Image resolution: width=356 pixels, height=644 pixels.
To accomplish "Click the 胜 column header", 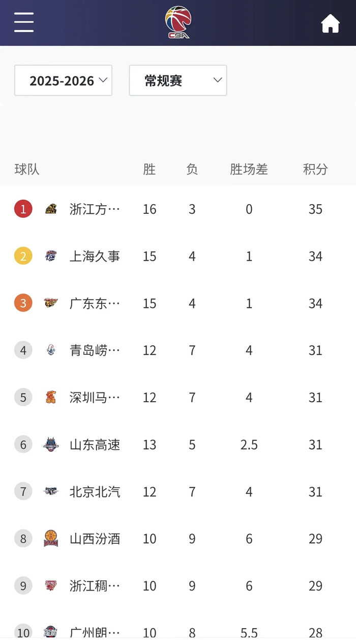I will [x=150, y=169].
